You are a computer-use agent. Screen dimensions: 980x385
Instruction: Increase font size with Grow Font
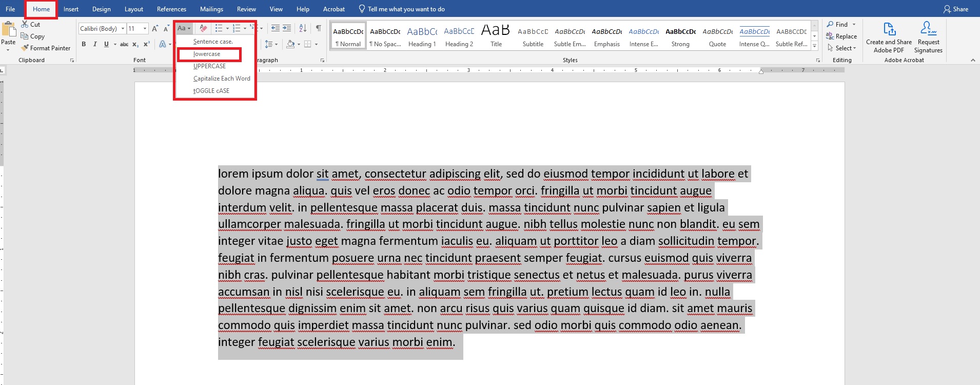click(x=155, y=28)
